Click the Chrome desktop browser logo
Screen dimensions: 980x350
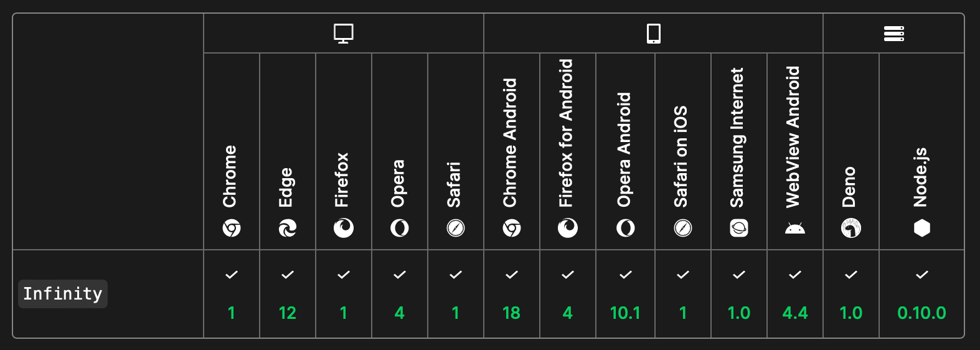tap(232, 229)
